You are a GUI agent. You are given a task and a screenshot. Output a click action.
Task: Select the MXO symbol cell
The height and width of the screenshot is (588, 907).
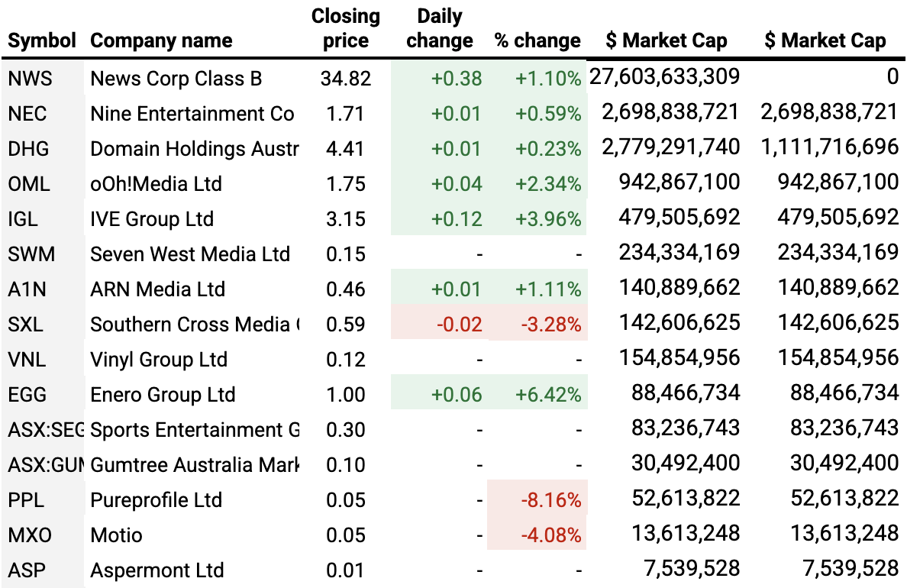[30, 535]
